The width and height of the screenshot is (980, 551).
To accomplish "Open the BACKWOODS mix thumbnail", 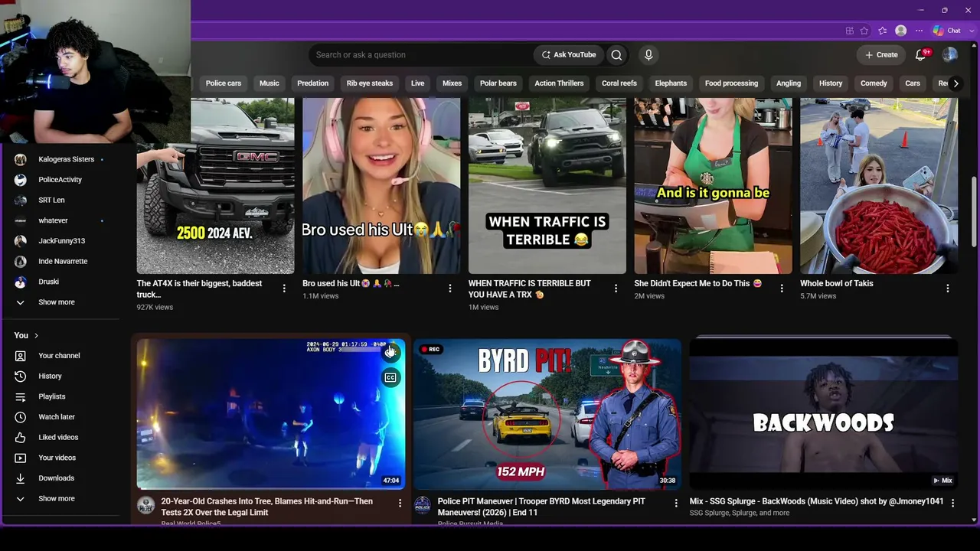I will 824,414.
